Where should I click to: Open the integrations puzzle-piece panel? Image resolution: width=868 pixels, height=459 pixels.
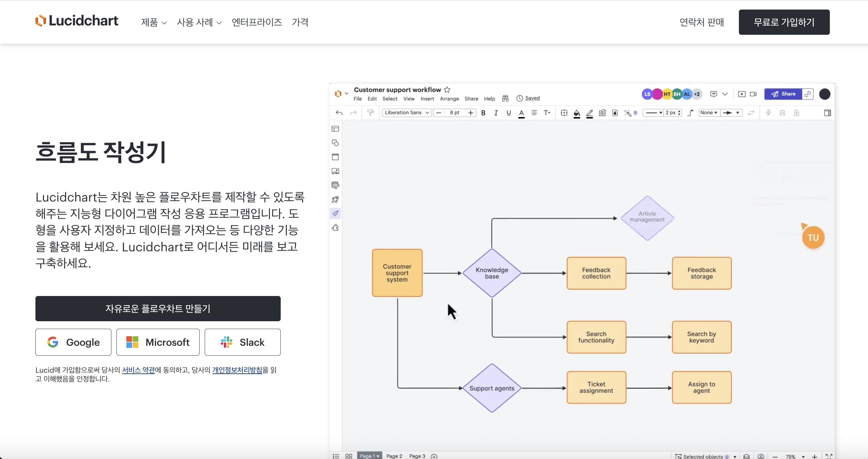(x=335, y=228)
